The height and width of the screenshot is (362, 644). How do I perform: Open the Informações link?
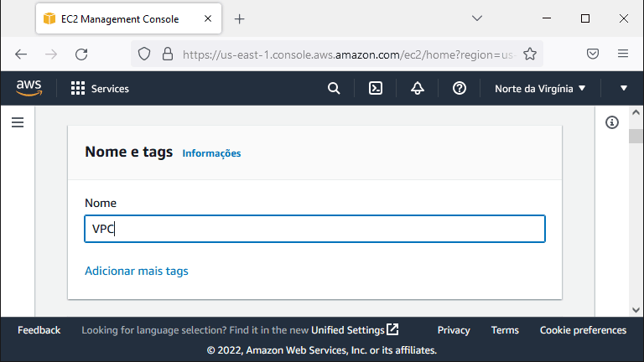[211, 153]
